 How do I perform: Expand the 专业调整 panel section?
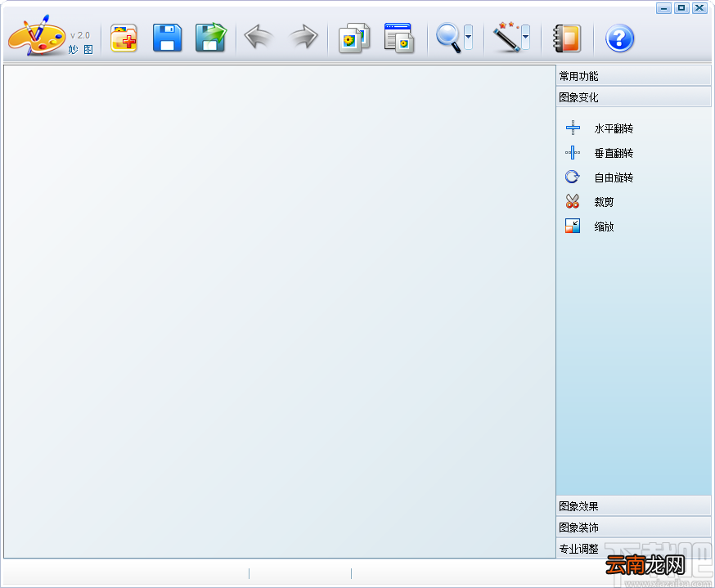point(633,549)
